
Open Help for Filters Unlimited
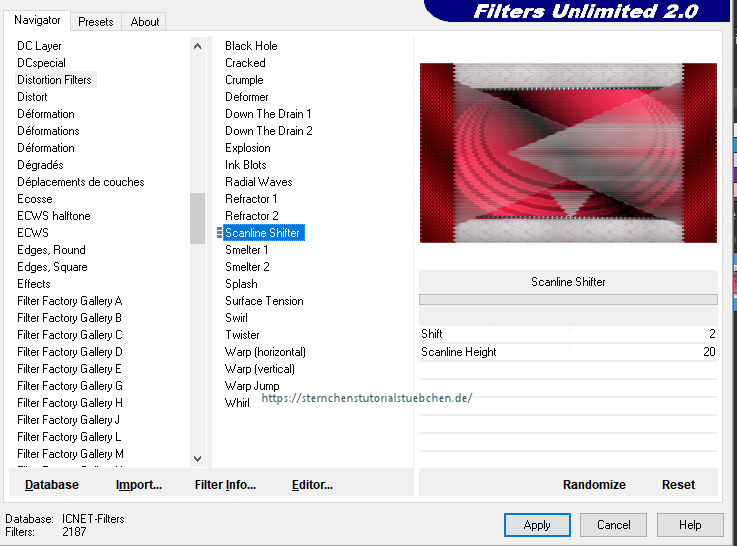tap(690, 525)
